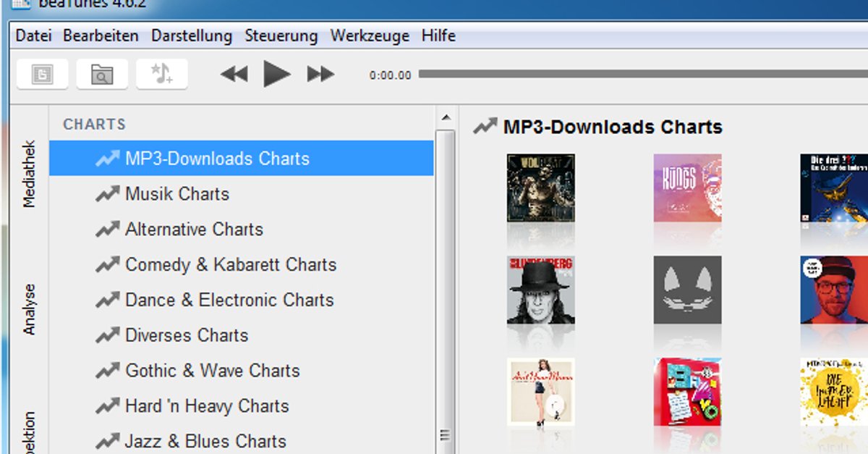
Task: Click the playback progress bar
Action: point(643,74)
